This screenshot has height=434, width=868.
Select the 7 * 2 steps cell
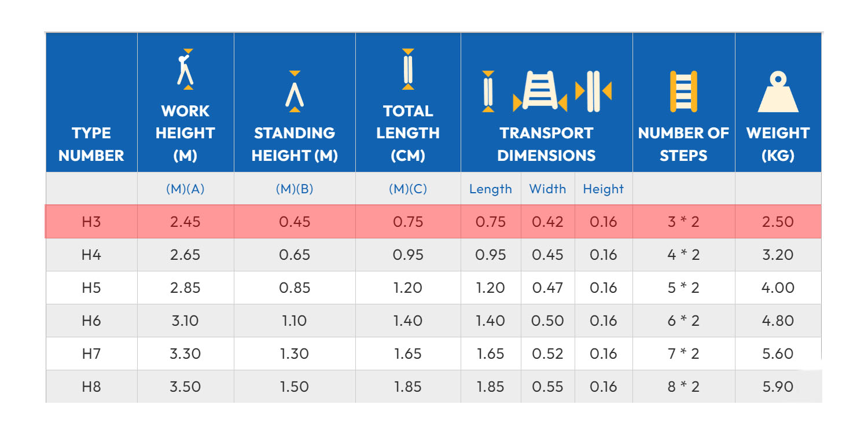tap(683, 354)
